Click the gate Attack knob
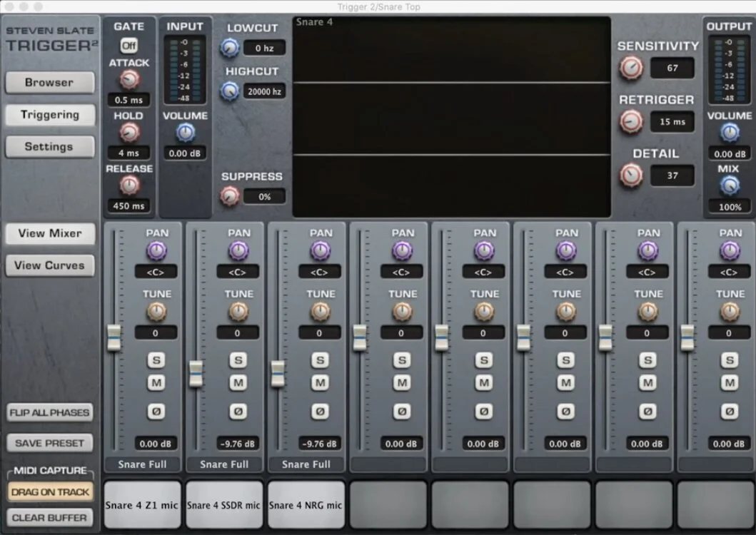The image size is (756, 535). click(x=129, y=79)
